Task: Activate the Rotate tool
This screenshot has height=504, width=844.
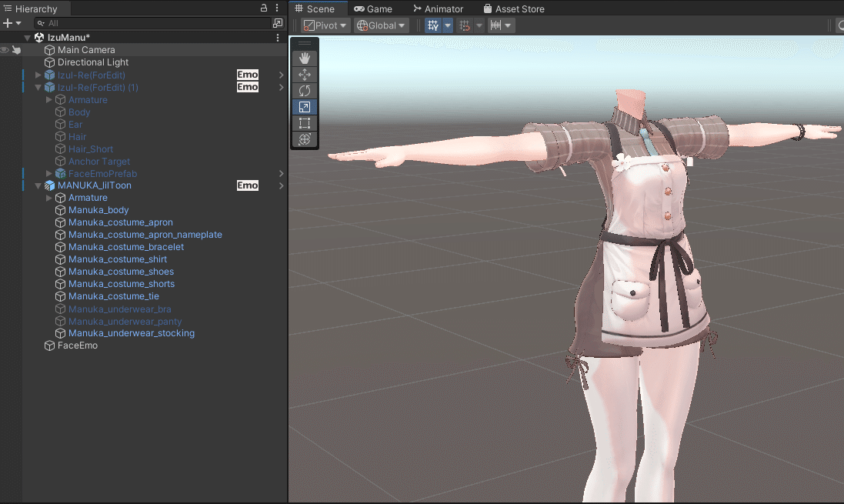Action: pos(304,90)
